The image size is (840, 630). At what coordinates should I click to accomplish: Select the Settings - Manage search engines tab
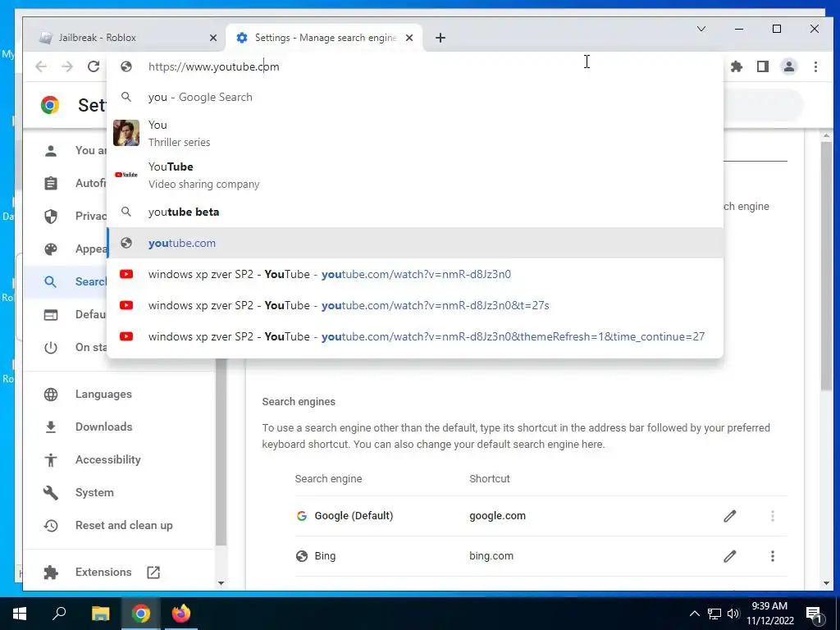[x=325, y=38]
